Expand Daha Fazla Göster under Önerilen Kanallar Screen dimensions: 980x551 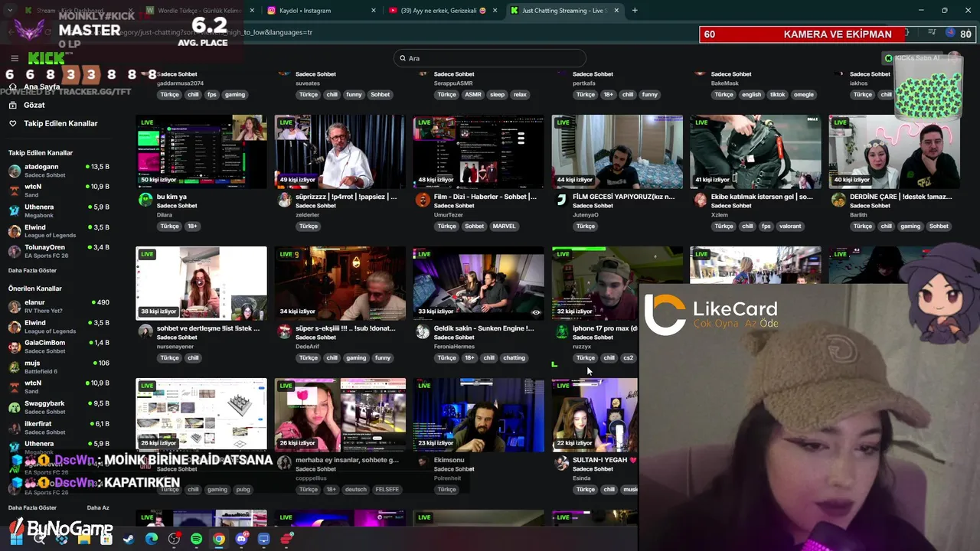tap(32, 507)
